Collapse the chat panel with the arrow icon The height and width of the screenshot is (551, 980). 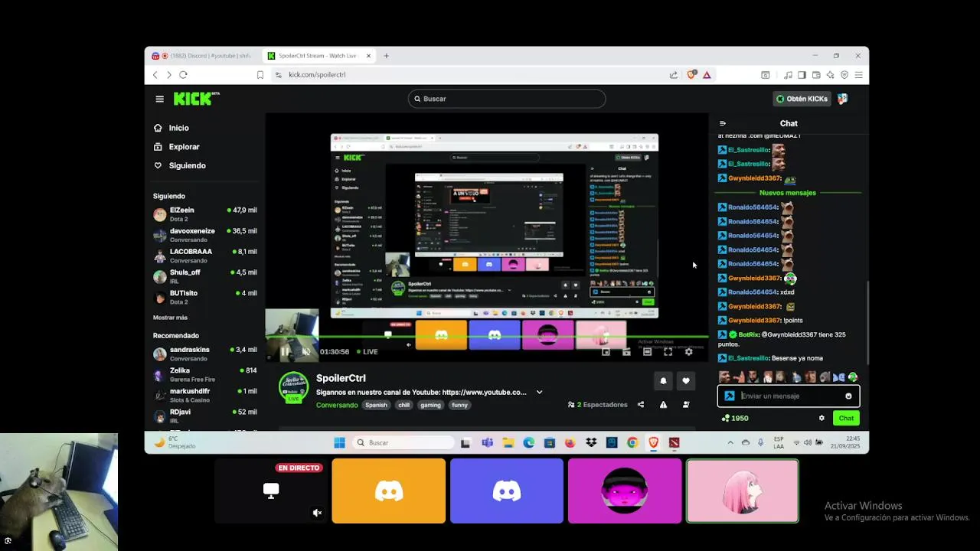(722, 123)
